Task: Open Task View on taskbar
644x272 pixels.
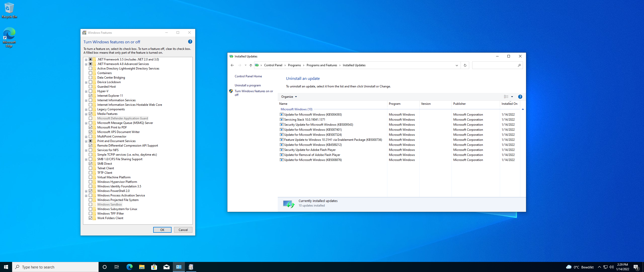Action: coord(117,267)
